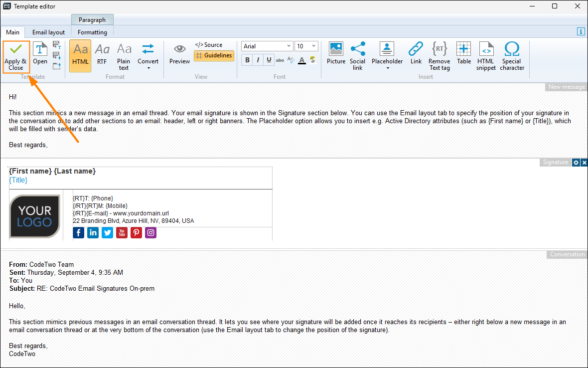588x368 pixels.
Task: Toggle bold formatting
Action: 248,60
